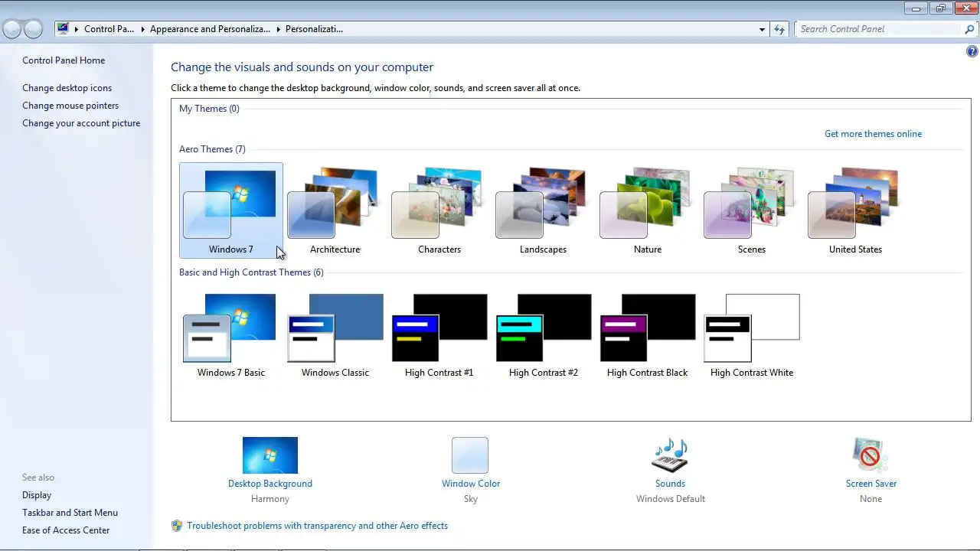The height and width of the screenshot is (551, 980).
Task: Click the search magnifier icon
Action: (x=970, y=29)
